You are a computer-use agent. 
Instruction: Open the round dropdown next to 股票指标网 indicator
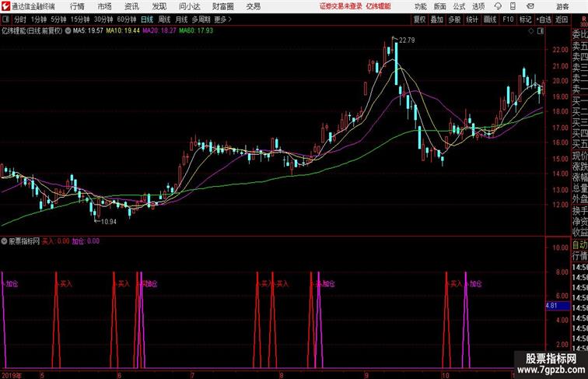point(4,241)
